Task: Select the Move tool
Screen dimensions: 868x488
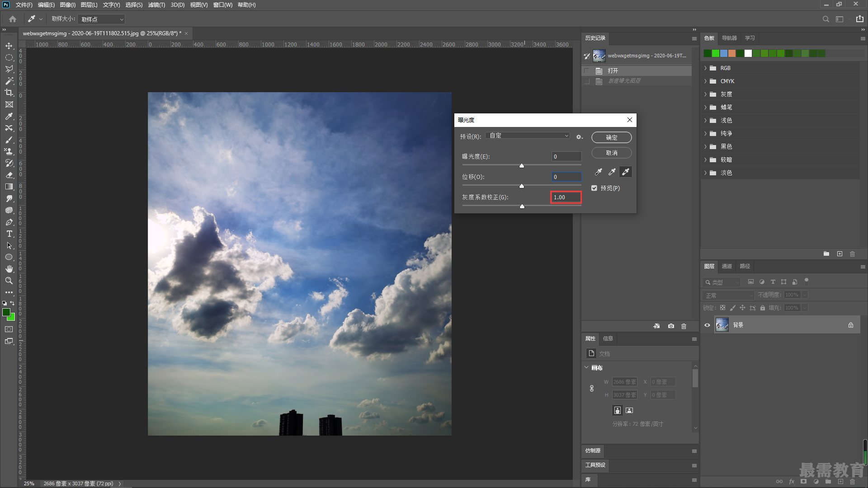Action: (9, 46)
